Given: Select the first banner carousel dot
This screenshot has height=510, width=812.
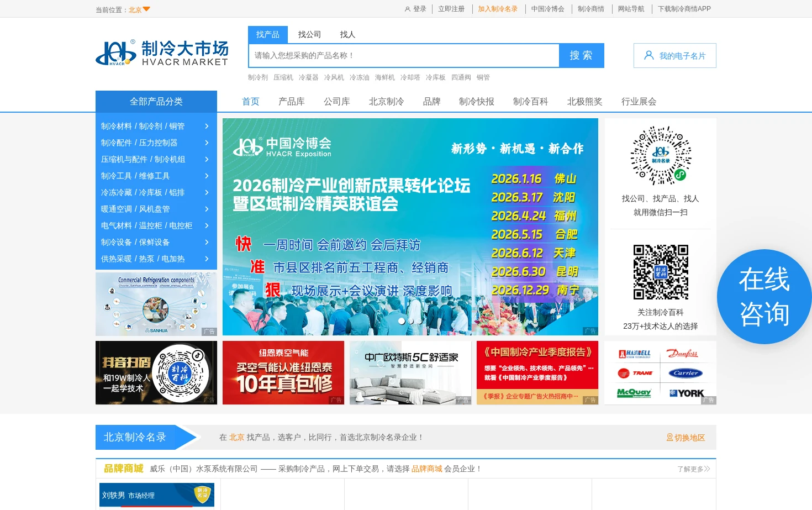Looking at the screenshot, I should [402, 321].
